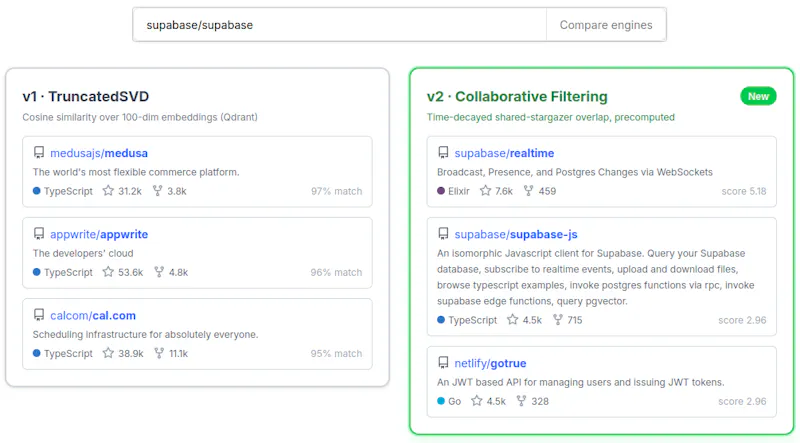Click the Scheduling infrastructure description text
This screenshot has width=800, height=443.
(145, 334)
